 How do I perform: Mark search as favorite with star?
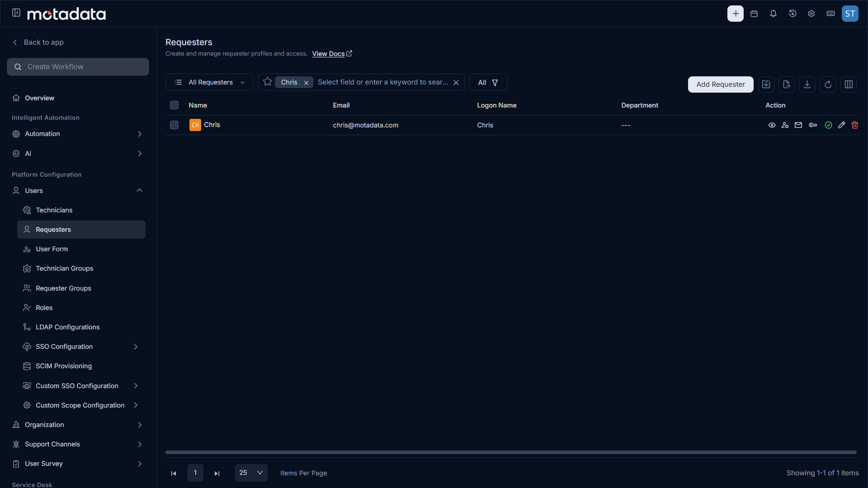coord(268,82)
